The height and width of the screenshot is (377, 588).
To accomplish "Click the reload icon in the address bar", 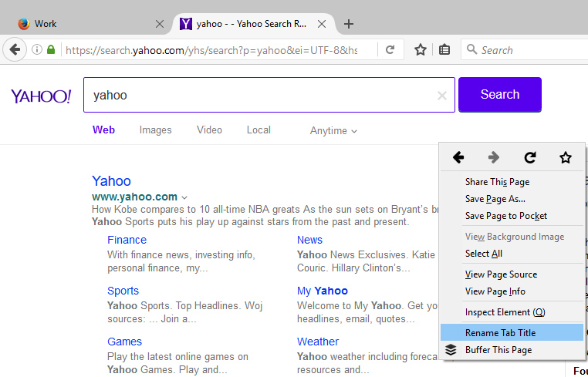I will click(390, 50).
